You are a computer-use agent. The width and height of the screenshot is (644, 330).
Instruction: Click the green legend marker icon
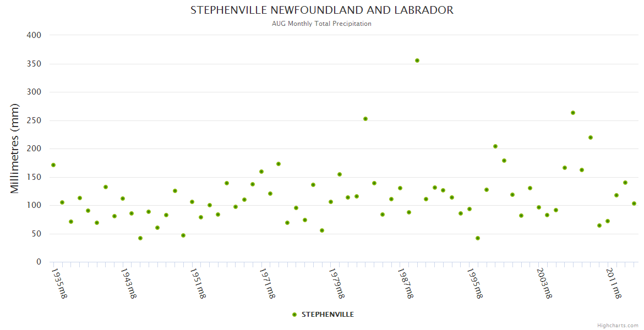point(294,315)
